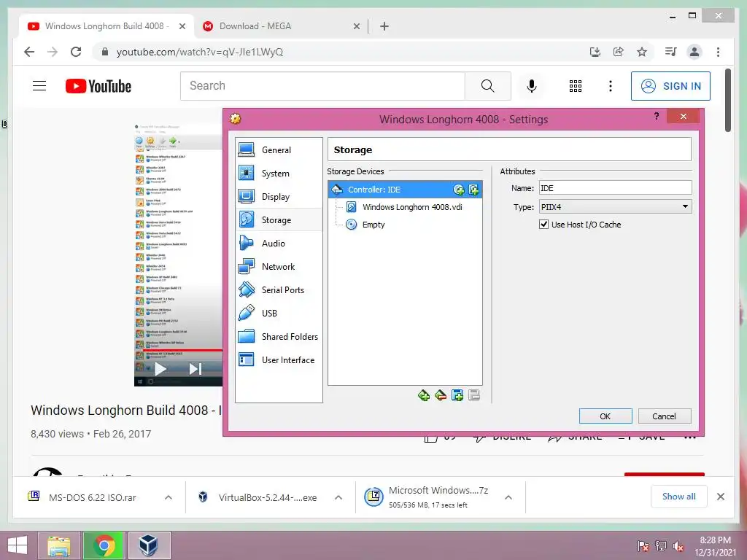Open a new browser tab

click(384, 26)
